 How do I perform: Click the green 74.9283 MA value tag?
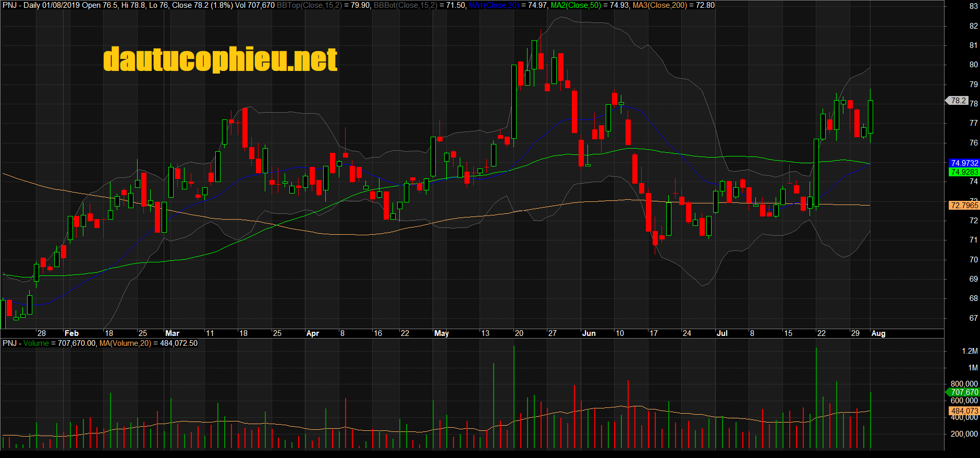[964, 172]
